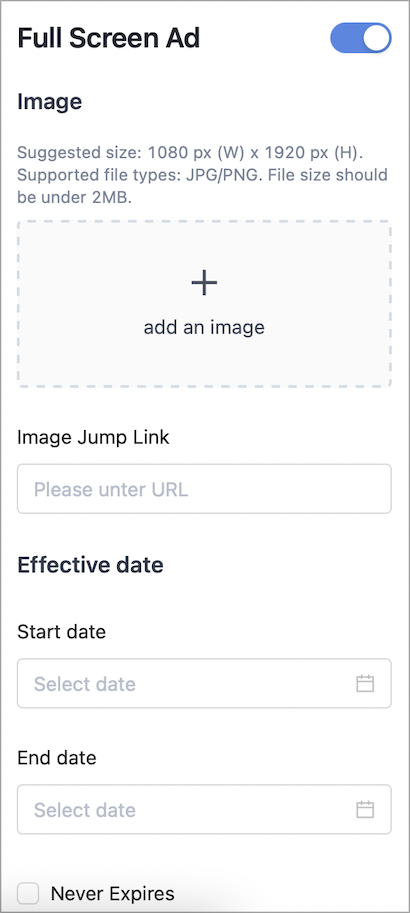Click the Image section heading
This screenshot has width=410, height=913.
click(x=50, y=102)
